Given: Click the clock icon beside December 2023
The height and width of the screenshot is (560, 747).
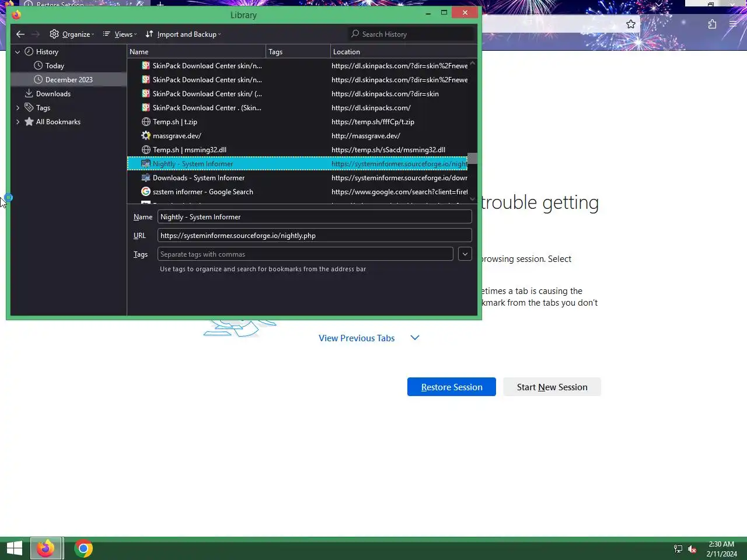Looking at the screenshot, I should pos(39,80).
